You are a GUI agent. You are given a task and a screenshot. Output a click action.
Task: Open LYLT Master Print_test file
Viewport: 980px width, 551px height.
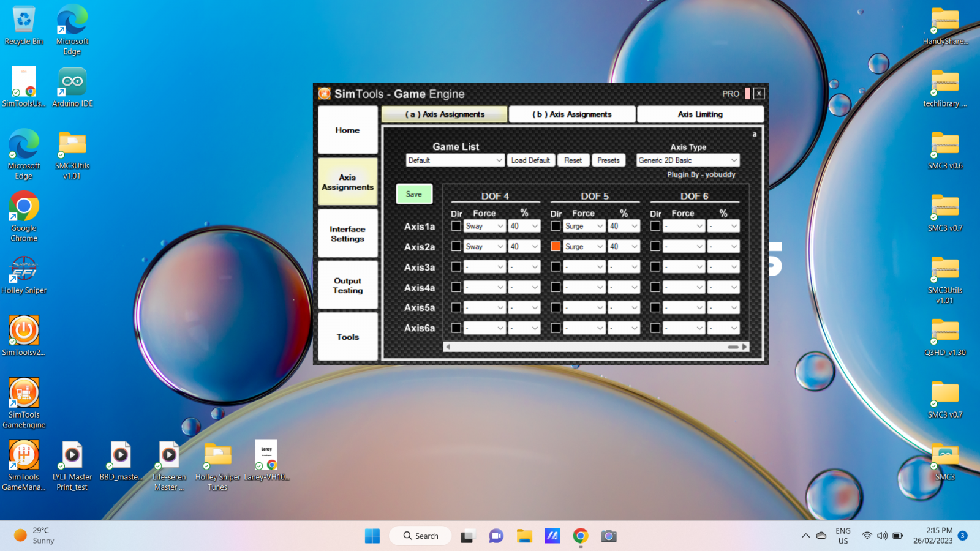pos(72,465)
